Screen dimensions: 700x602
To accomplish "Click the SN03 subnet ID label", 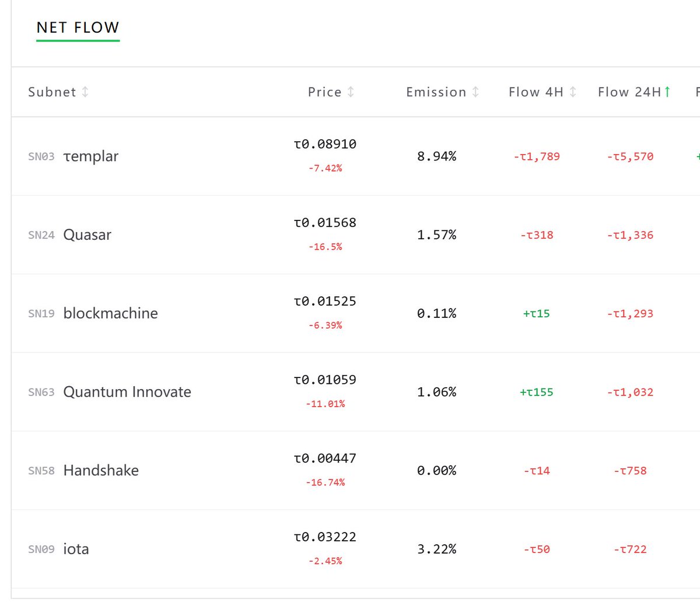I will pos(41,157).
